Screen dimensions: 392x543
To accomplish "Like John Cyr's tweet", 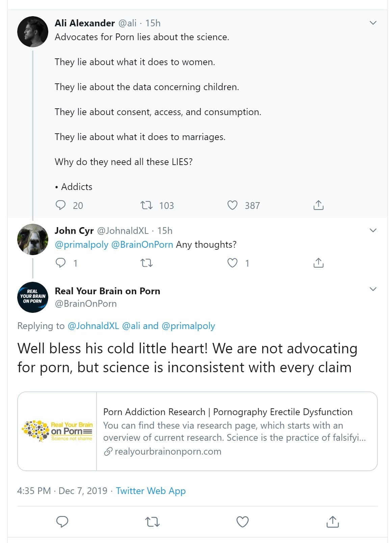I will tap(232, 263).
